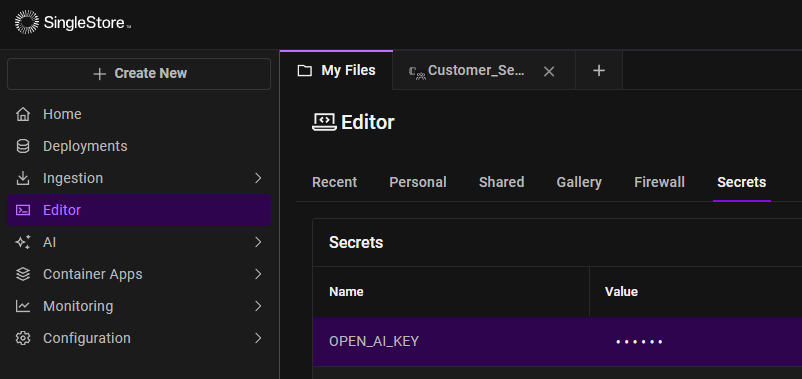This screenshot has width=802, height=379.
Task: Click the Editor terminal icon in the sidebar
Action: (23, 210)
